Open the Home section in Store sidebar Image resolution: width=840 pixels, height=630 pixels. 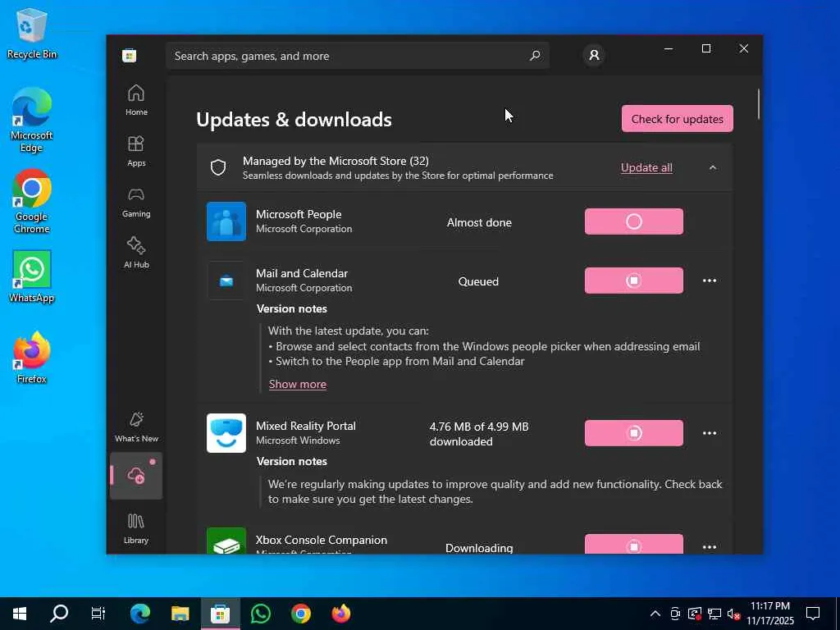[x=136, y=100]
